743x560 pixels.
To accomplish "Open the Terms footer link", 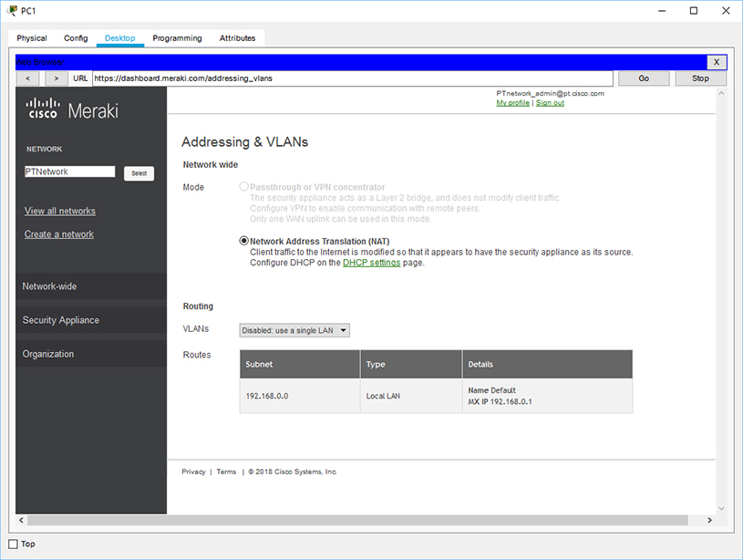I will (x=226, y=472).
